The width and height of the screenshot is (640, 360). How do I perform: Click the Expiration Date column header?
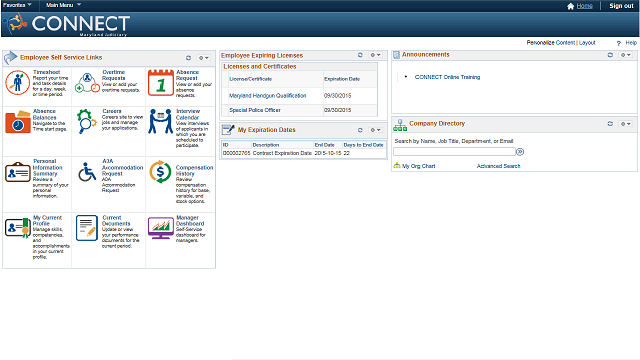(342, 79)
